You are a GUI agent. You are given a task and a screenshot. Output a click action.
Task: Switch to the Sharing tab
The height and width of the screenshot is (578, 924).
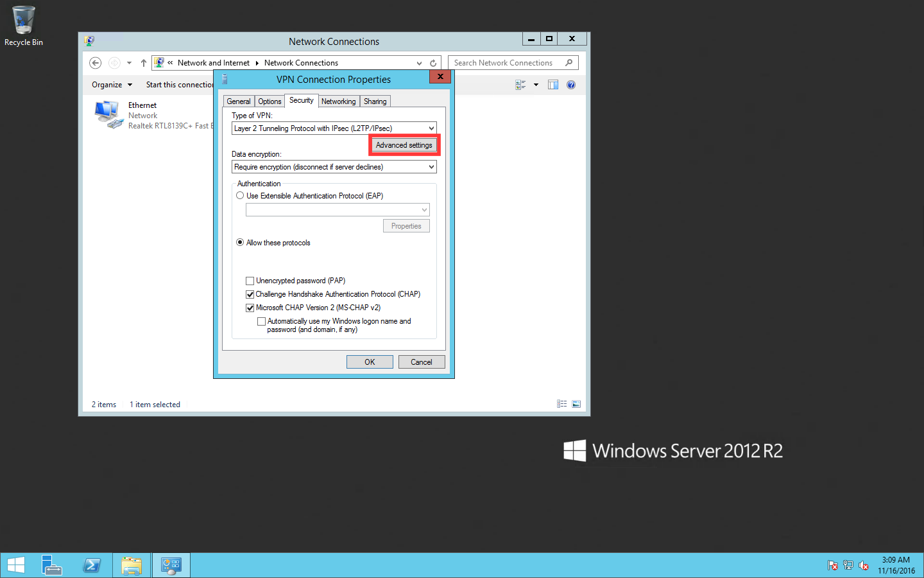375,101
